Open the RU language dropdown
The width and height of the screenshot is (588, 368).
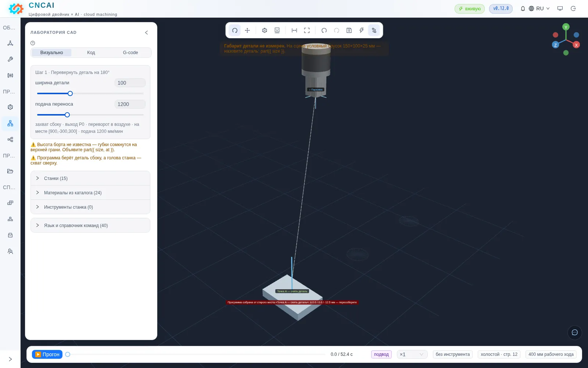click(539, 8)
